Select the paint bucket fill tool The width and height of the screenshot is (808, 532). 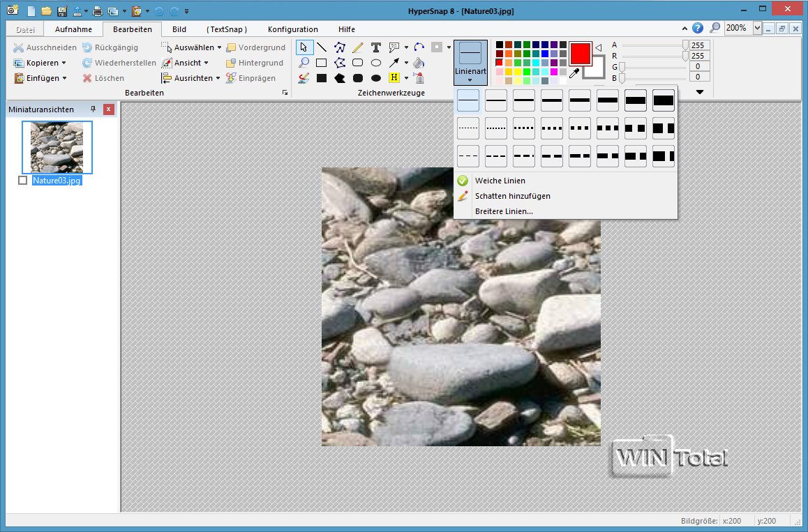tap(419, 63)
